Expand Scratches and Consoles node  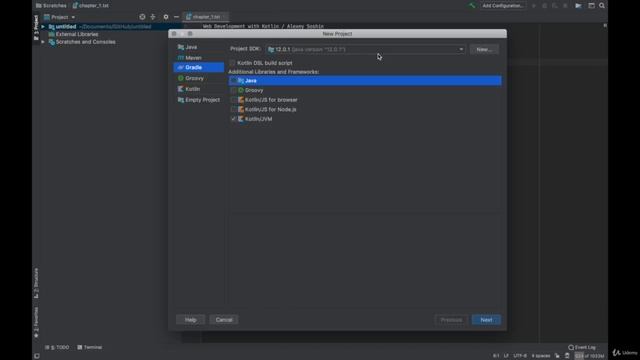click(43, 42)
